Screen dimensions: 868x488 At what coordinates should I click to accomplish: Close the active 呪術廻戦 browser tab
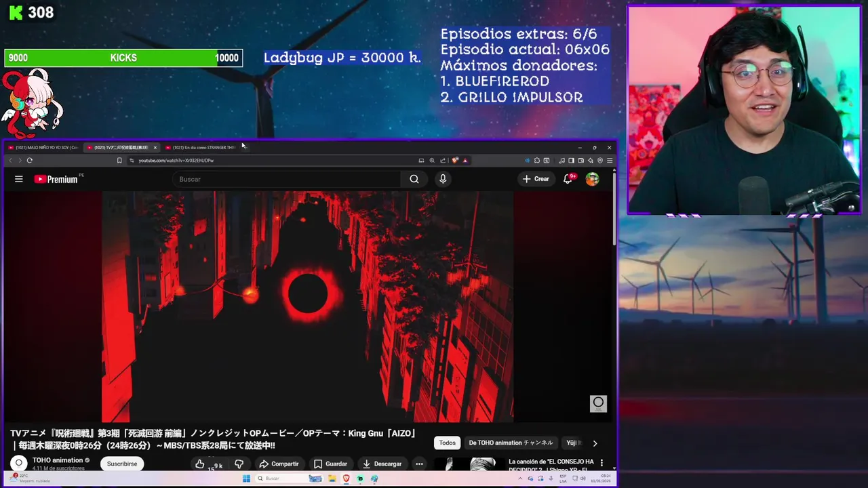[x=155, y=147]
